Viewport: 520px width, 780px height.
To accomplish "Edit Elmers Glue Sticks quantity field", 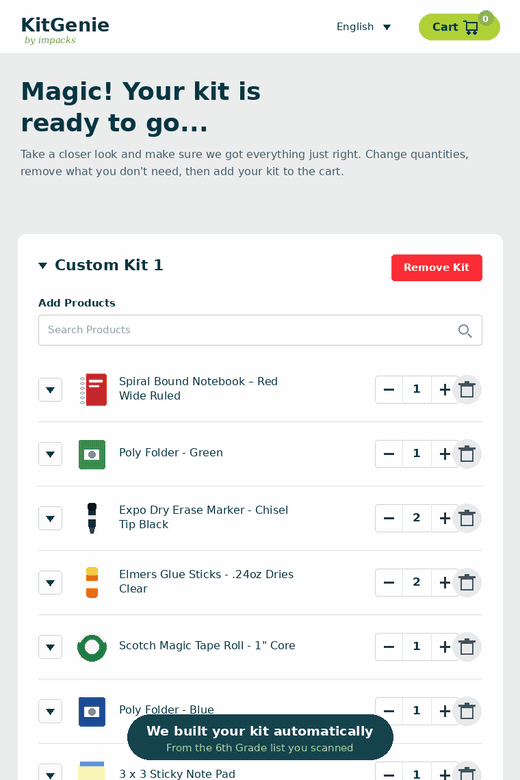I will tap(416, 583).
